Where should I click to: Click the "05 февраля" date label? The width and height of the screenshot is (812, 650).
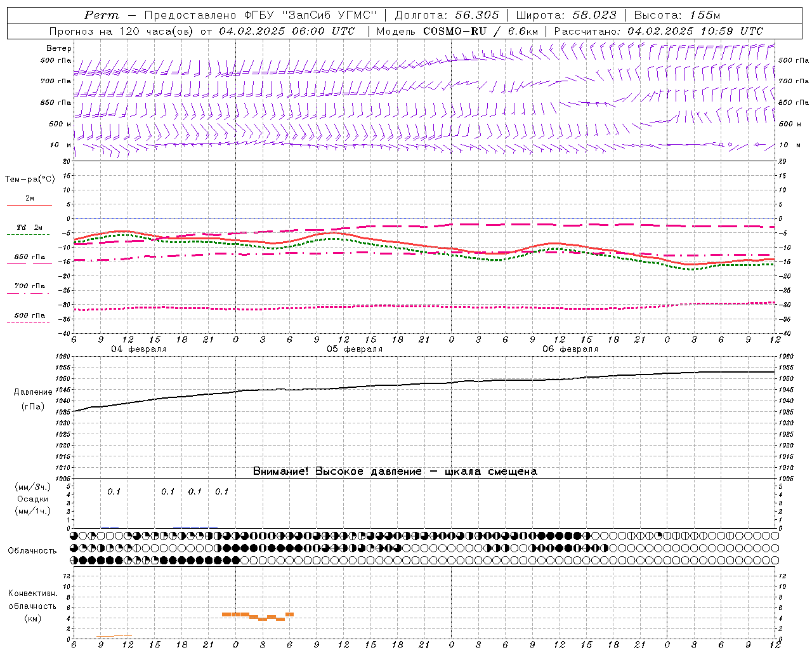pyautogui.click(x=355, y=349)
